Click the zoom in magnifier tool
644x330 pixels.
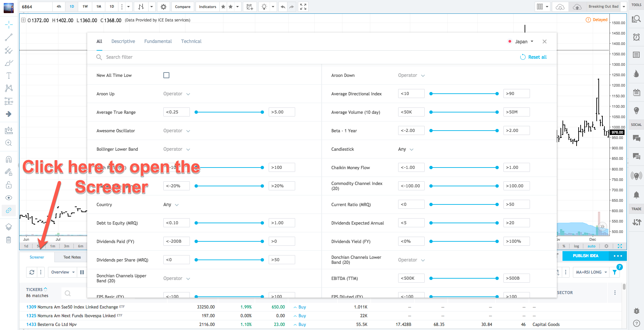9,143
